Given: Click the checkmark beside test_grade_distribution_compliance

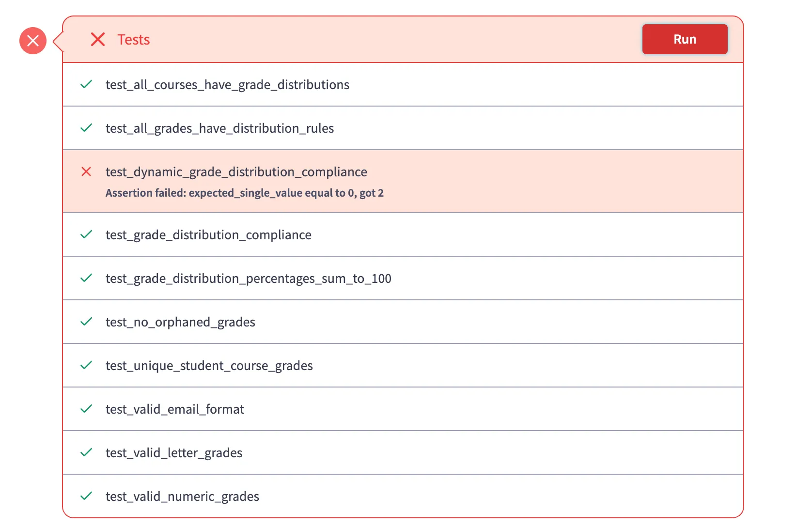Looking at the screenshot, I should [x=86, y=234].
